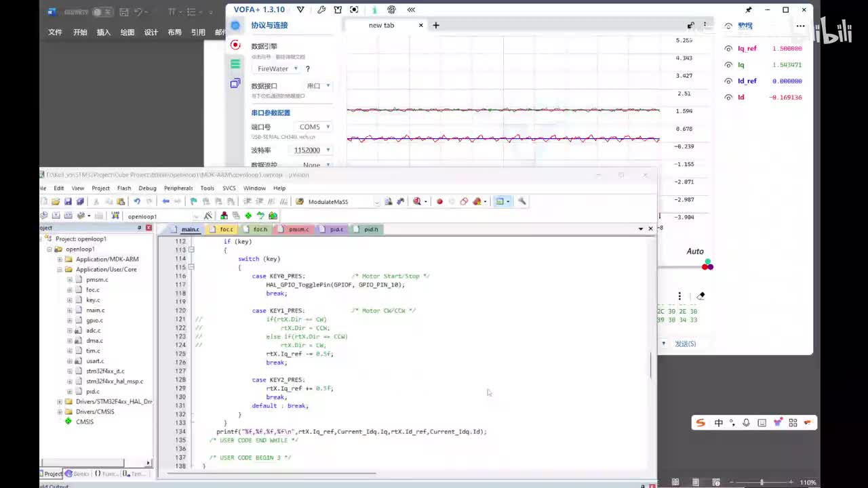868x488 pixels.
Task: Click the focus target icon in VOFA+ title bar
Action: click(x=354, y=9)
